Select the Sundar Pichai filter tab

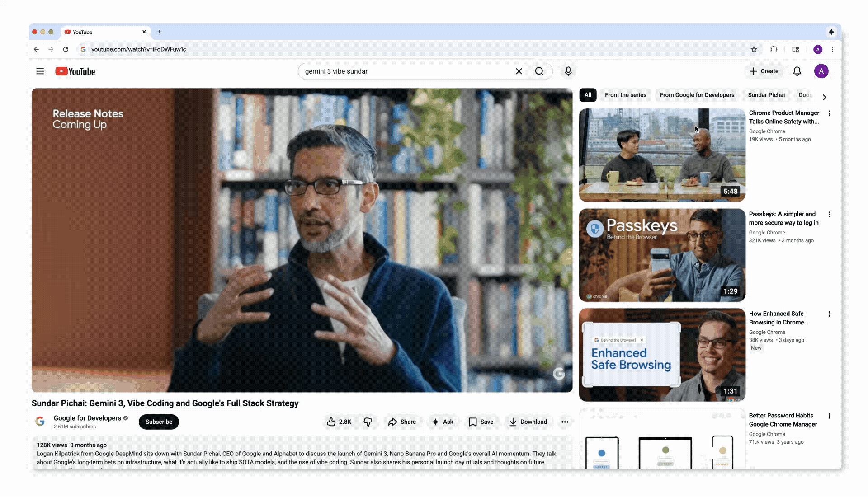point(766,95)
